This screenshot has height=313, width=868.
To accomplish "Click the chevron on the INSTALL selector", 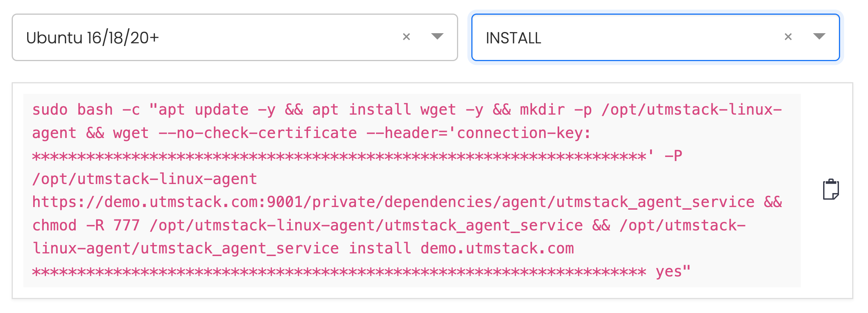I will 819,37.
